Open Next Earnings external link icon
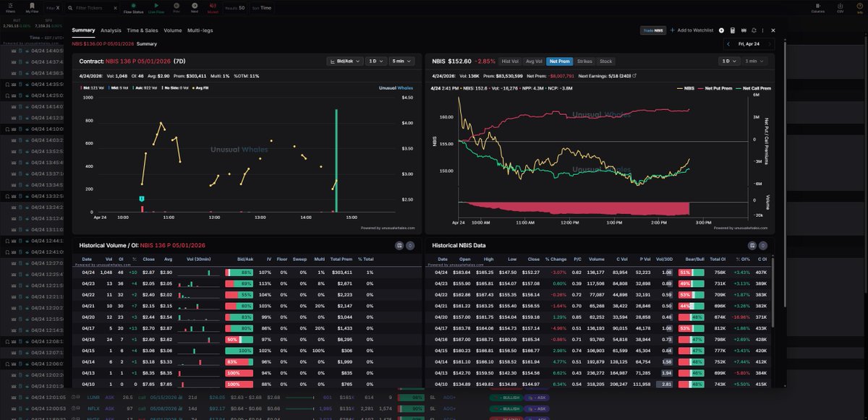The image size is (868, 420). coord(635,74)
